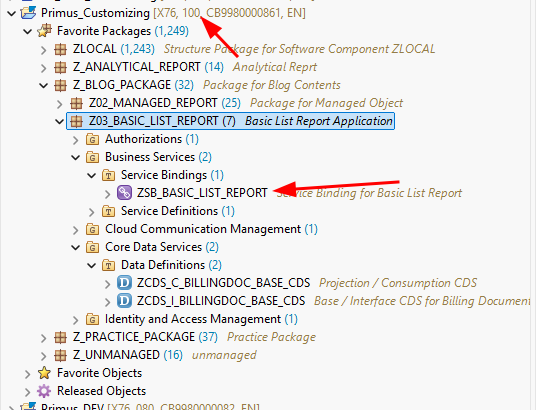Image resolution: width=557 pixels, height=410 pixels.
Task: Expand the ZCDS_I_BILLINGDOC_BASE_CDS node
Action: 108,302
